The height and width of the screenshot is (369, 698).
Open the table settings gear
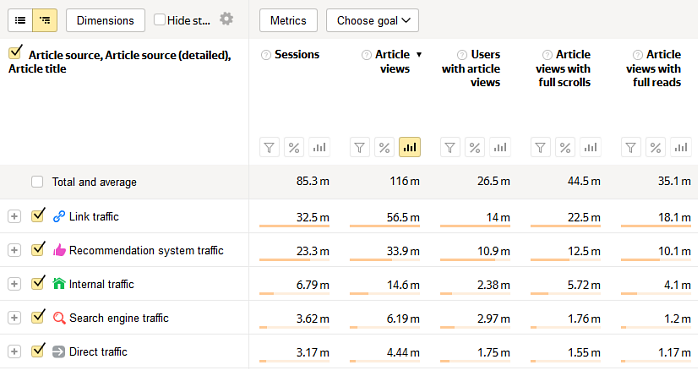click(x=227, y=19)
